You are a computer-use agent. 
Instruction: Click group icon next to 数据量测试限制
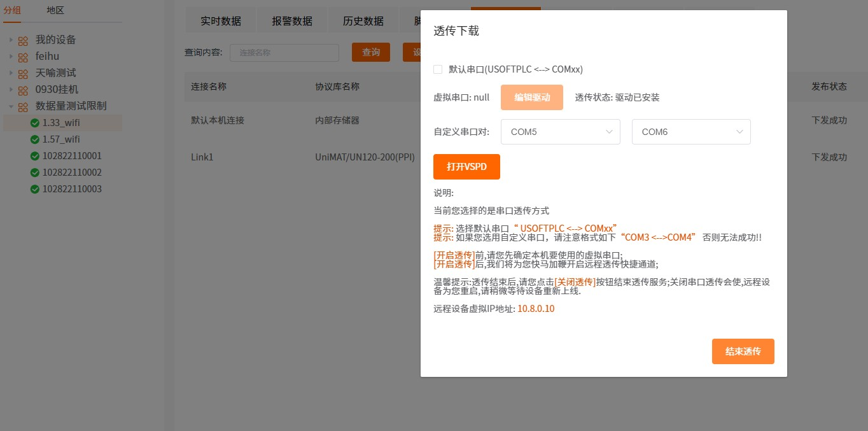point(23,106)
